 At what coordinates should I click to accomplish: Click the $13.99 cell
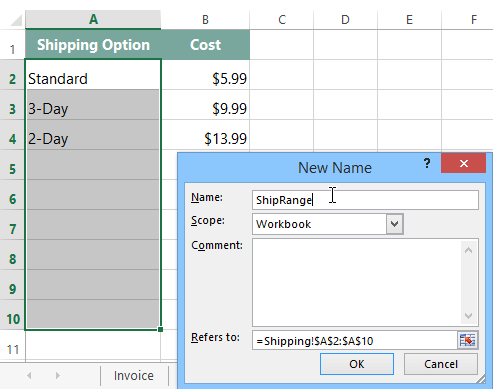[x=205, y=135]
